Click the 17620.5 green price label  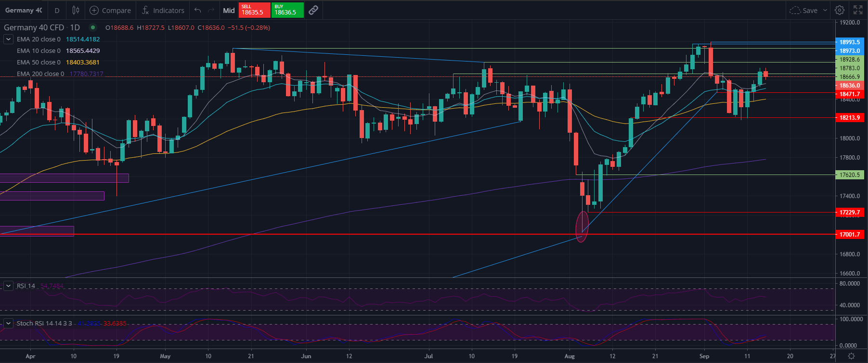(850, 175)
